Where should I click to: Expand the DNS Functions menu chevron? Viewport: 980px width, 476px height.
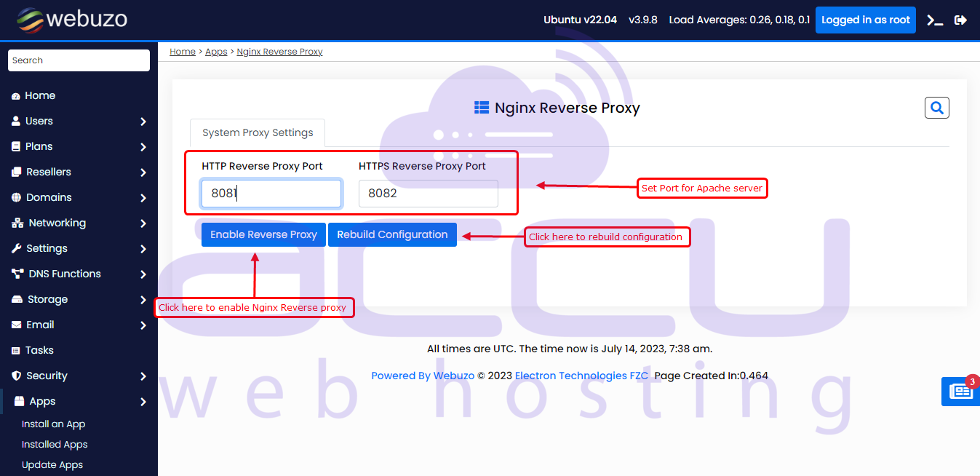coord(143,274)
